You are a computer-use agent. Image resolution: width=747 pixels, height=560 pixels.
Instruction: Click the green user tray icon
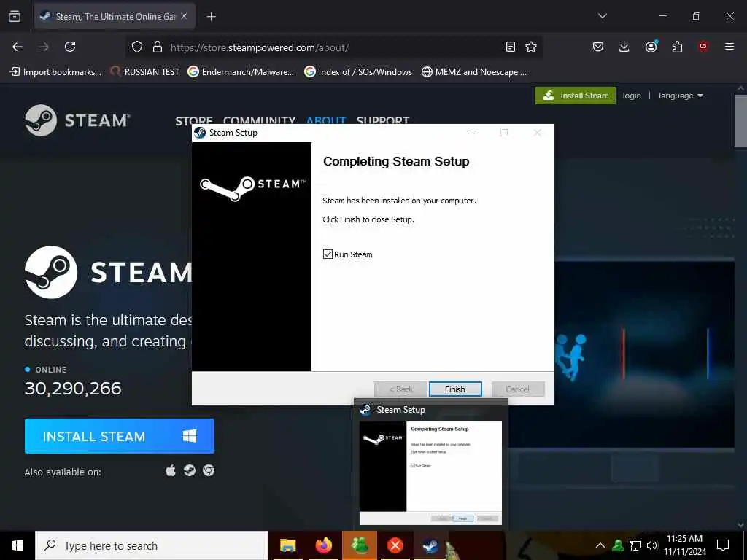click(x=618, y=545)
